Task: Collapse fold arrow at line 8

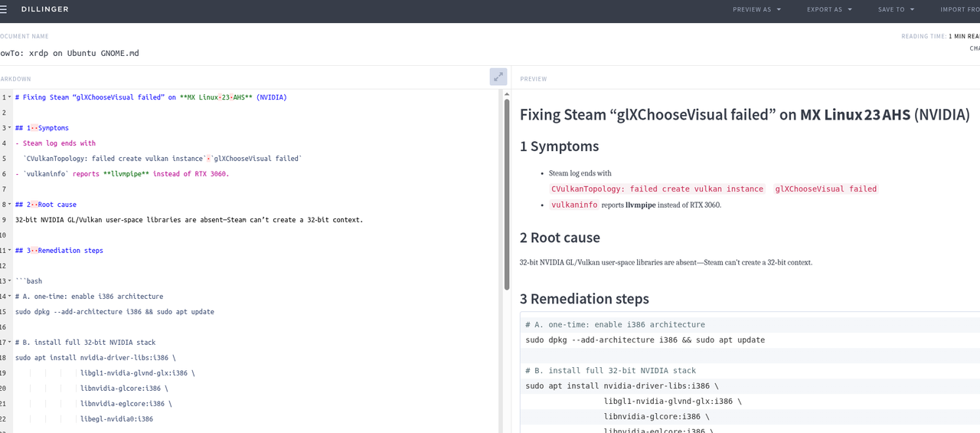Action: tap(10, 205)
